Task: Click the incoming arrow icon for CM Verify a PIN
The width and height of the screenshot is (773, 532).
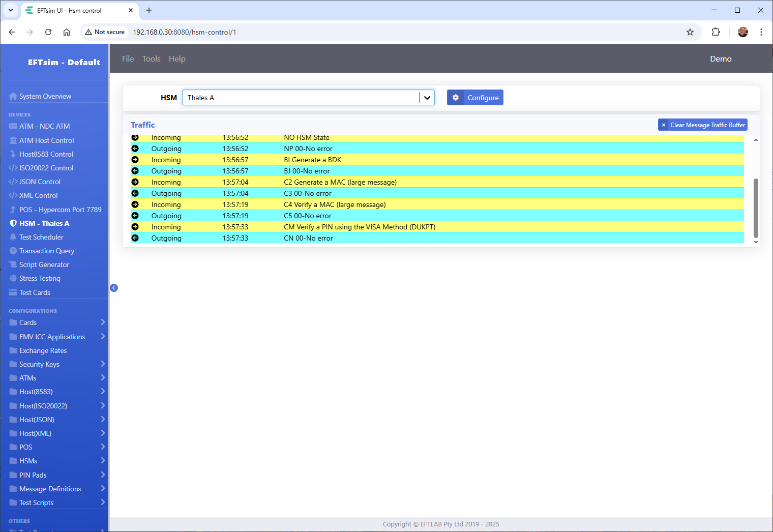Action: [135, 227]
